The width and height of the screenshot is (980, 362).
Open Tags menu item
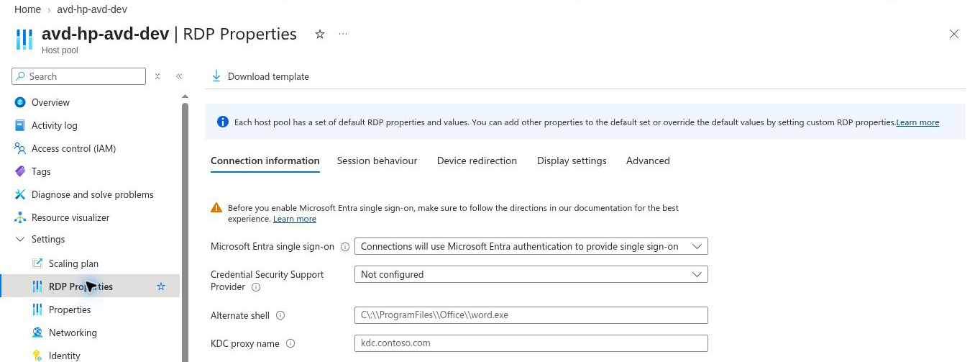(x=41, y=171)
